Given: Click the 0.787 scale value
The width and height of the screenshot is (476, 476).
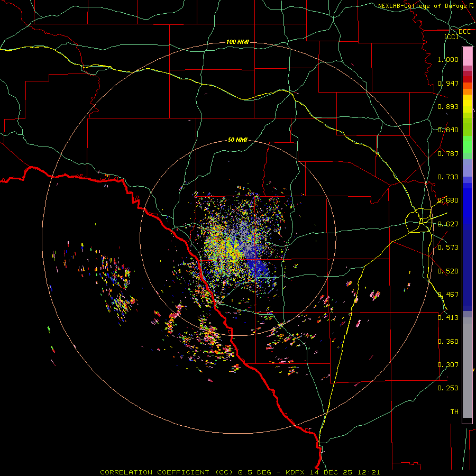Looking at the screenshot, I should [448, 153].
